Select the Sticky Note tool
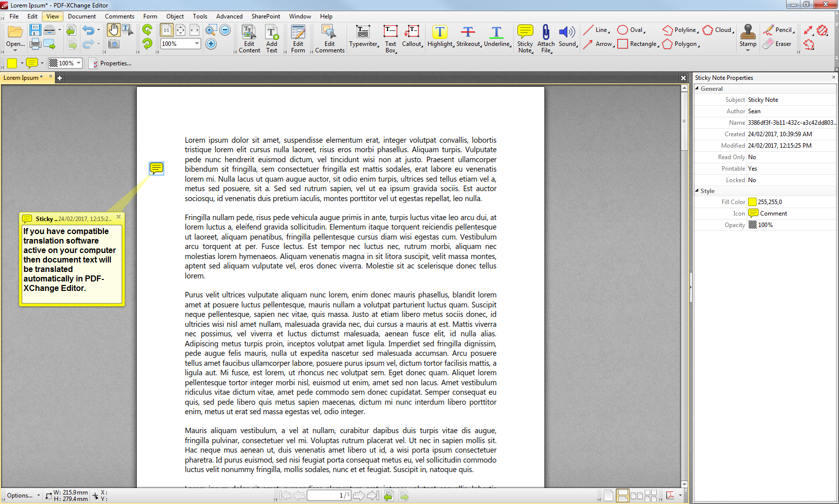This screenshot has width=839, height=504. point(525,37)
